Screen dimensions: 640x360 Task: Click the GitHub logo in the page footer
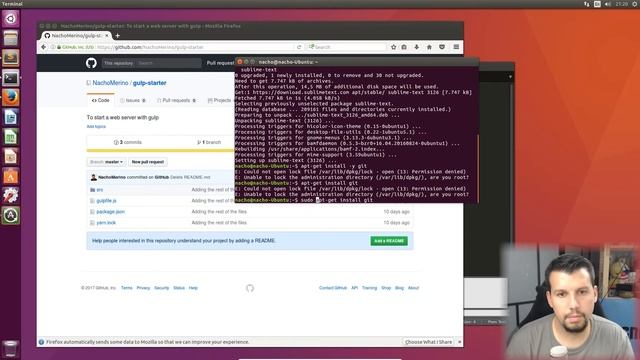pyautogui.click(x=250, y=288)
